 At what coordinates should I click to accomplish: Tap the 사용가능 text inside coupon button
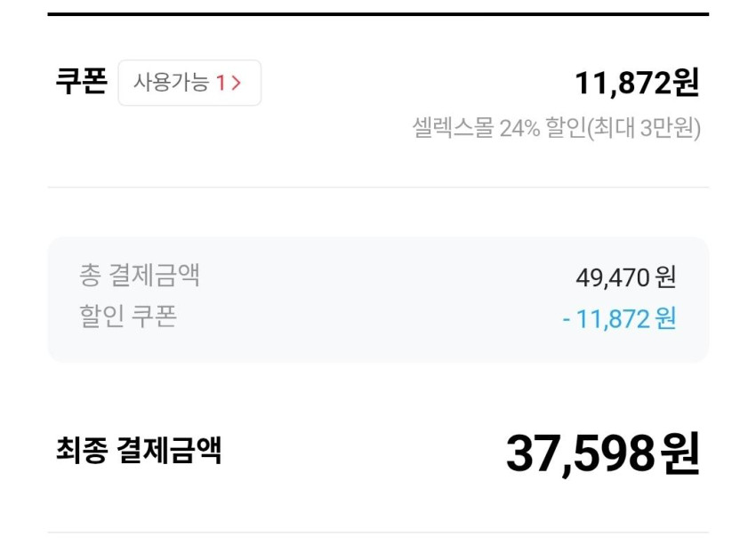[x=171, y=84]
